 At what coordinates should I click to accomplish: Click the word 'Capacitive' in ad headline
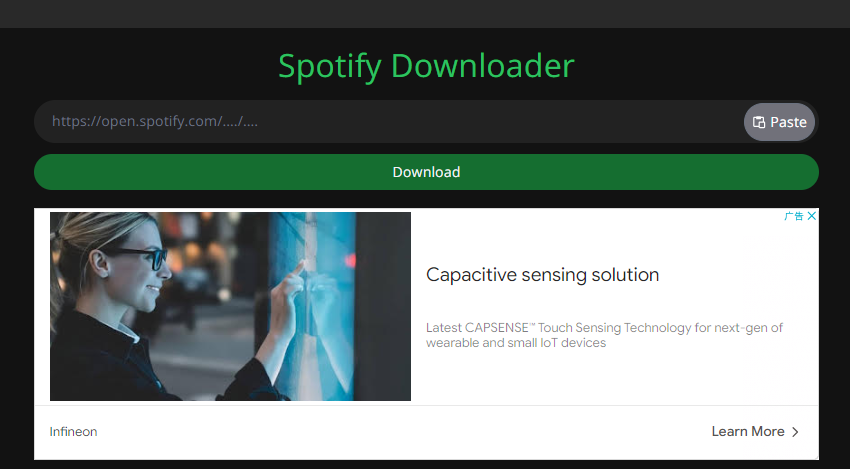(471, 274)
